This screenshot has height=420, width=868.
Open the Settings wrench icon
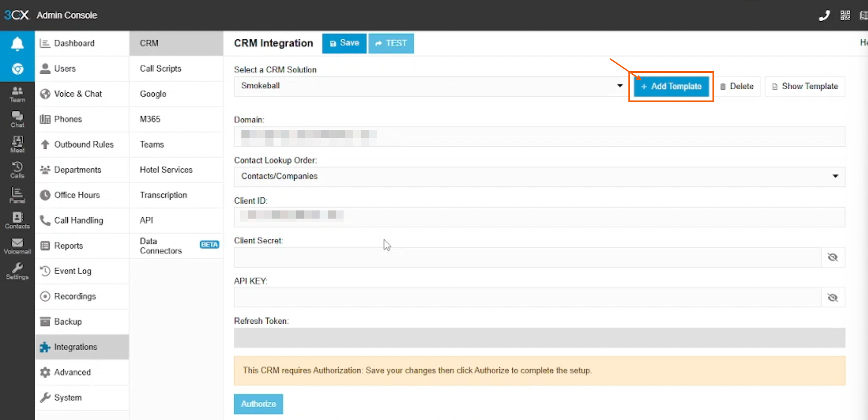(17, 272)
